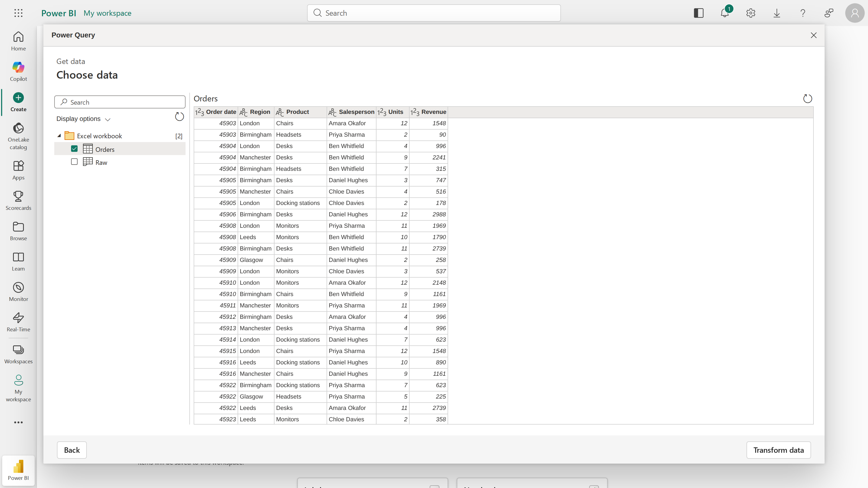This screenshot has width=868, height=488.
Task: Click the Region column header
Action: point(256,112)
